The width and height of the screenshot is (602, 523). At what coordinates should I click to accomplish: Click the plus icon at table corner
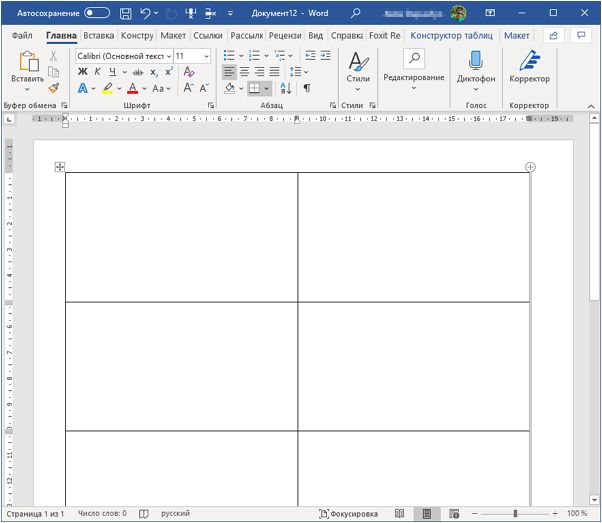click(x=530, y=167)
